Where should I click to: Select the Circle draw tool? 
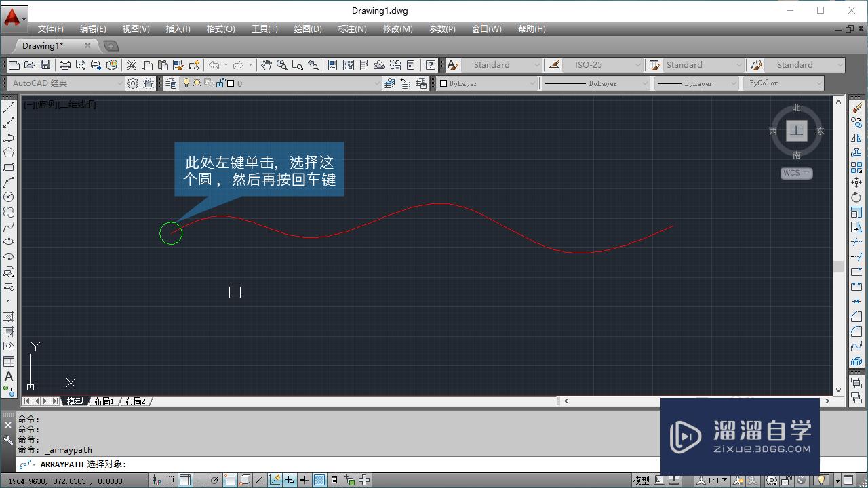pyautogui.click(x=9, y=197)
